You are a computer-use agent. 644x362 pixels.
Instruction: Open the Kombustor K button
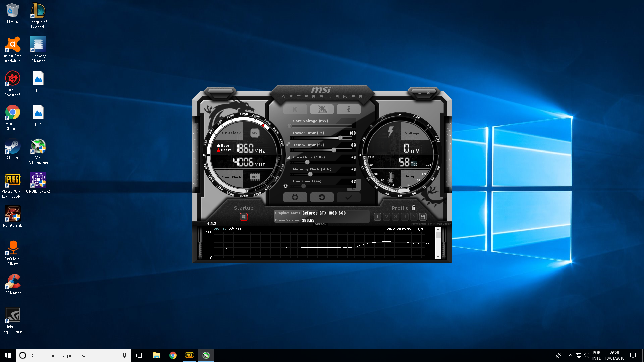[x=295, y=109]
